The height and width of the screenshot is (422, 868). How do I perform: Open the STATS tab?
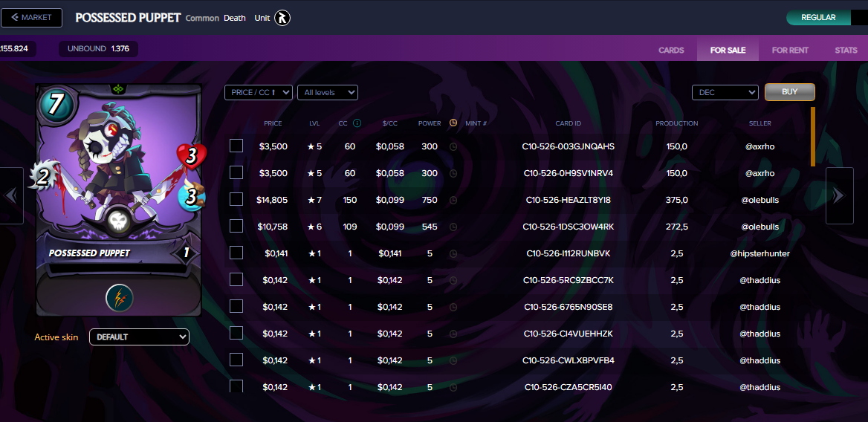point(846,51)
